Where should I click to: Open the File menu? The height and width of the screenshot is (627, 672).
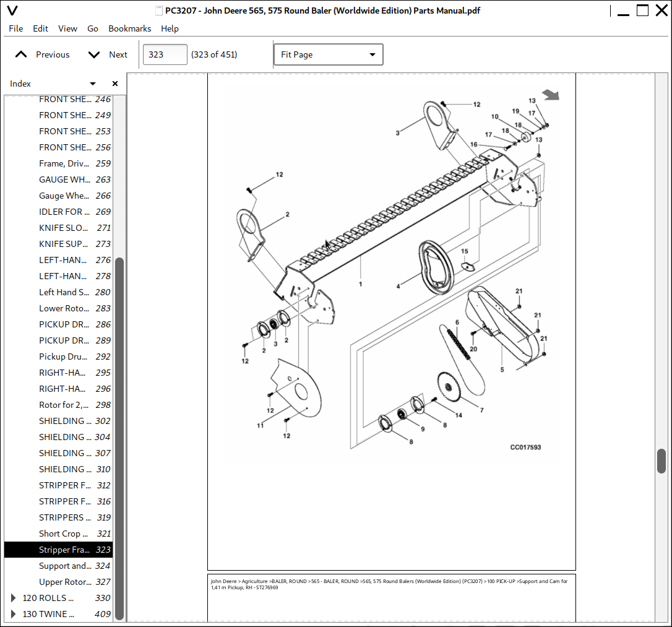coord(16,28)
